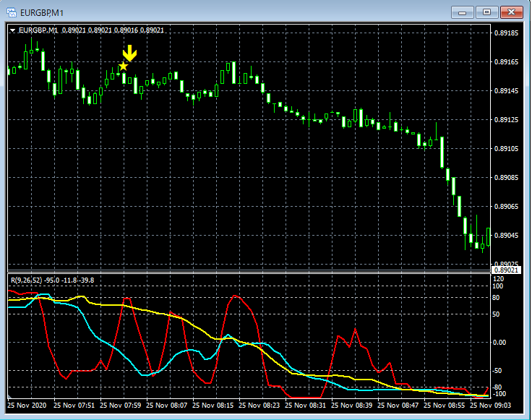Click the separator between chart and indicator
Image resolution: width=532 pixels, height=420 pixels.
click(249, 271)
